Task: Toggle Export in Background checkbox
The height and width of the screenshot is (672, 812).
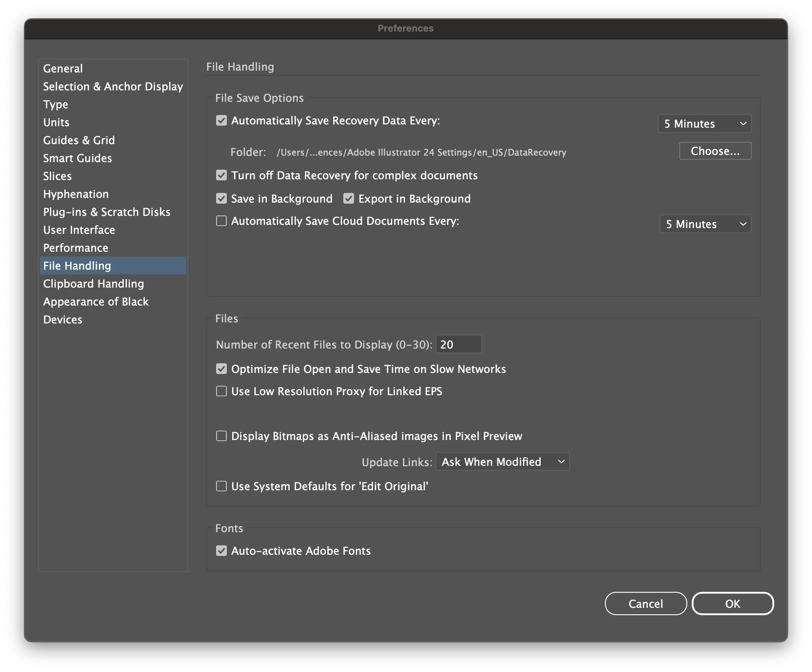Action: point(348,198)
